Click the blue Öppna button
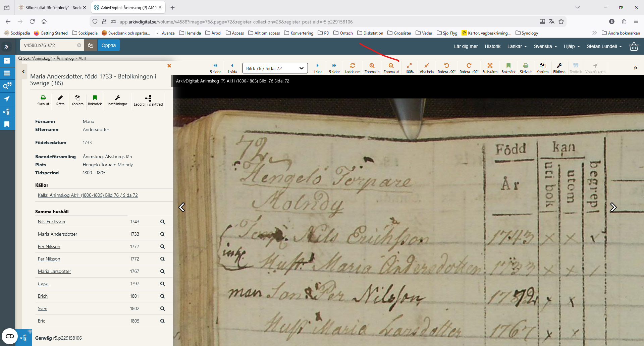The image size is (644, 346). click(108, 45)
